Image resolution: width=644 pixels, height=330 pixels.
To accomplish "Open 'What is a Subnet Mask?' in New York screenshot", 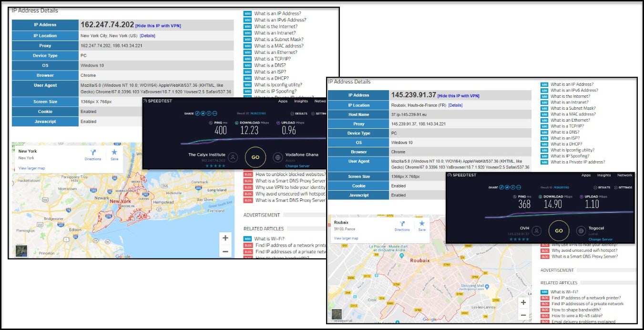I will 279,40.
